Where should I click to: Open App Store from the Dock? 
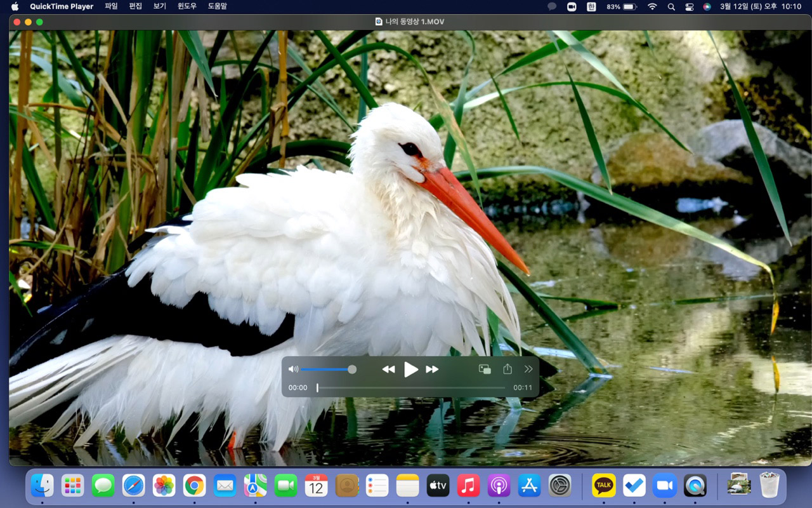pyautogui.click(x=530, y=486)
